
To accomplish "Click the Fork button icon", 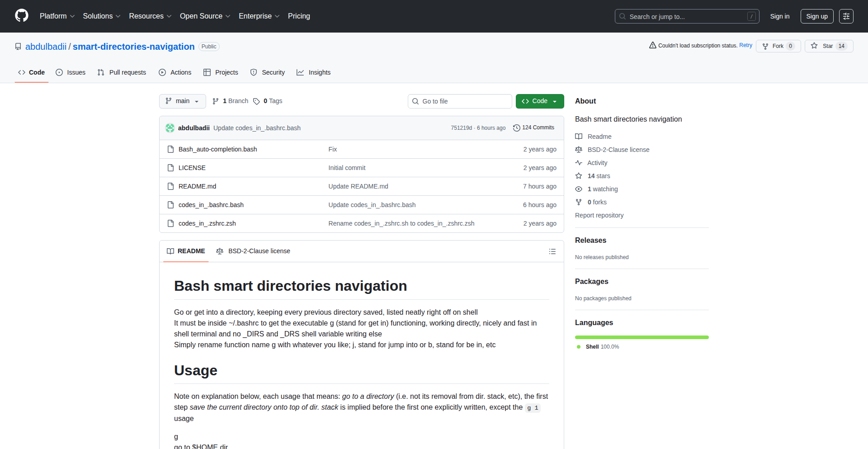I will [x=765, y=46].
